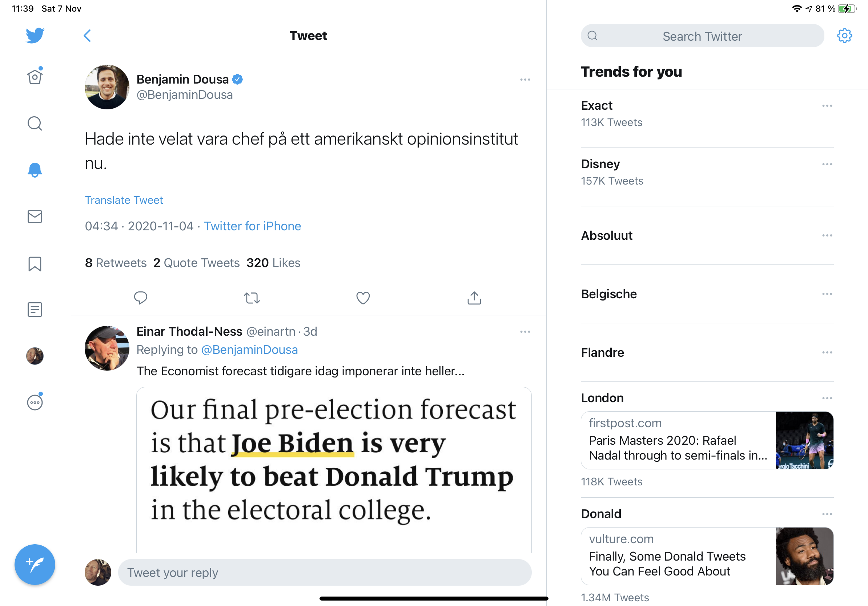
Task: Click the Search Twitter field
Action: pyautogui.click(x=702, y=36)
